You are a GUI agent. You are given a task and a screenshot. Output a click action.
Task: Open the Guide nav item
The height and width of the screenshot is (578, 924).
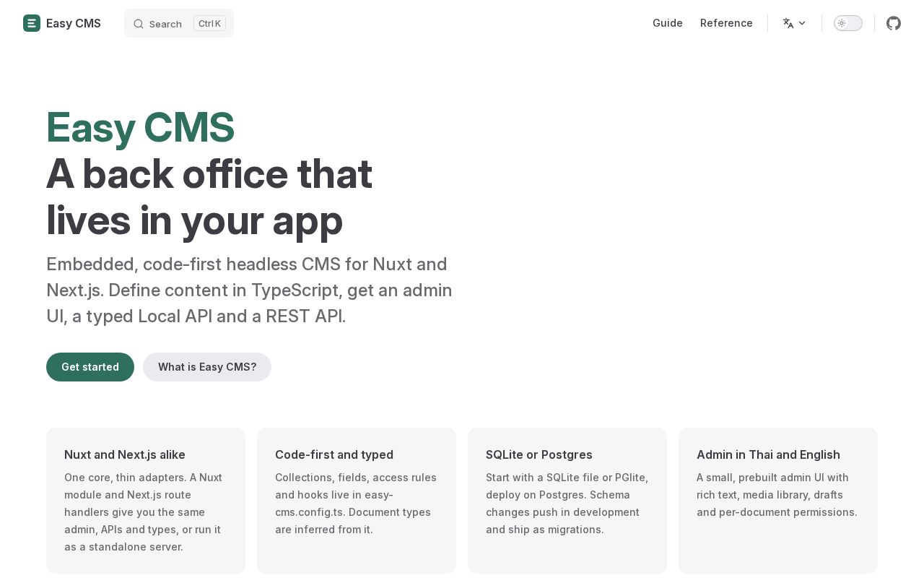pyautogui.click(x=668, y=23)
